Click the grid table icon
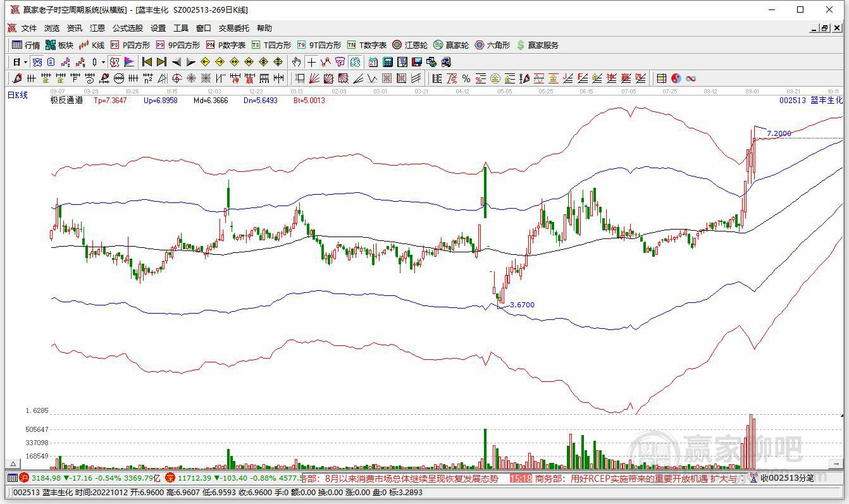The image size is (849, 504). pyautogui.click(x=661, y=78)
